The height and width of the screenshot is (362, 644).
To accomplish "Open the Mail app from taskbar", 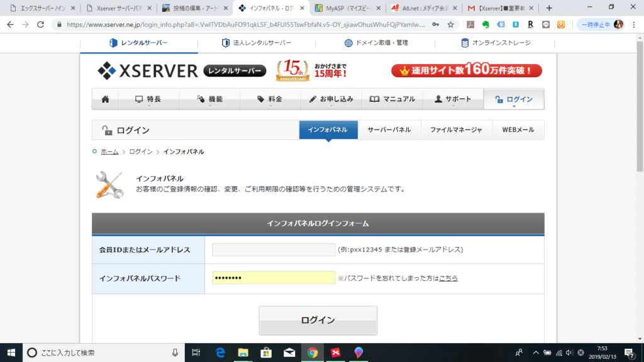I will click(289, 353).
